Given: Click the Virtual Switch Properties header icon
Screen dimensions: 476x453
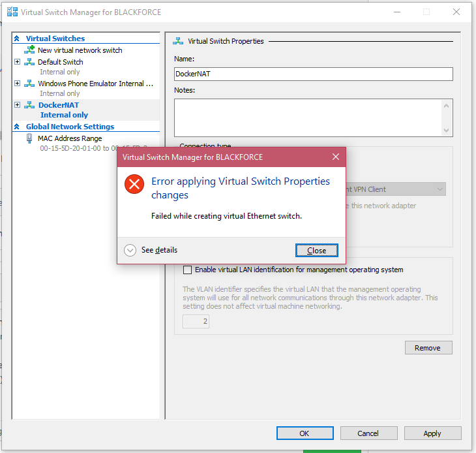Looking at the screenshot, I should pyautogui.click(x=178, y=41).
